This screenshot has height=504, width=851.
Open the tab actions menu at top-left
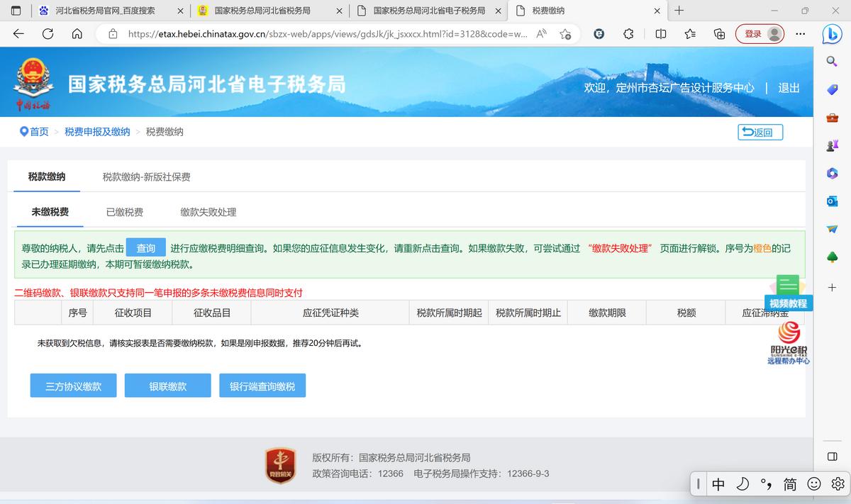pos(16,11)
